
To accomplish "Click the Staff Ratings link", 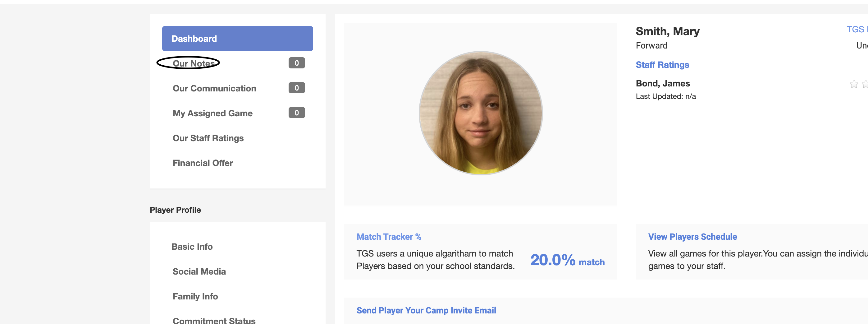I will pos(662,65).
